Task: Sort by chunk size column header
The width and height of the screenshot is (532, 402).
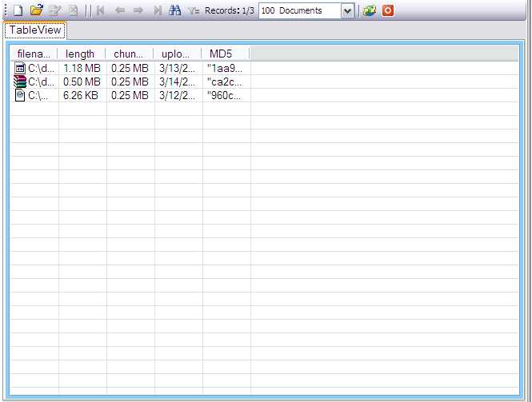Action: tap(130, 54)
